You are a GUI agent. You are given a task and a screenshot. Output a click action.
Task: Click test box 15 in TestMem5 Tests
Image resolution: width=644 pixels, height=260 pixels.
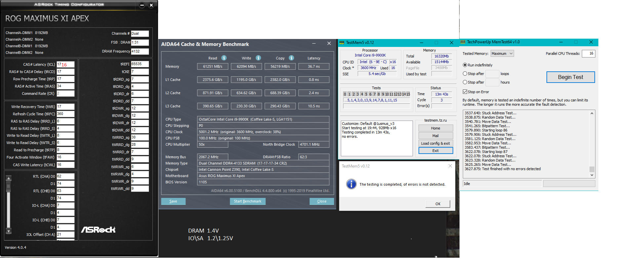click(408, 94)
